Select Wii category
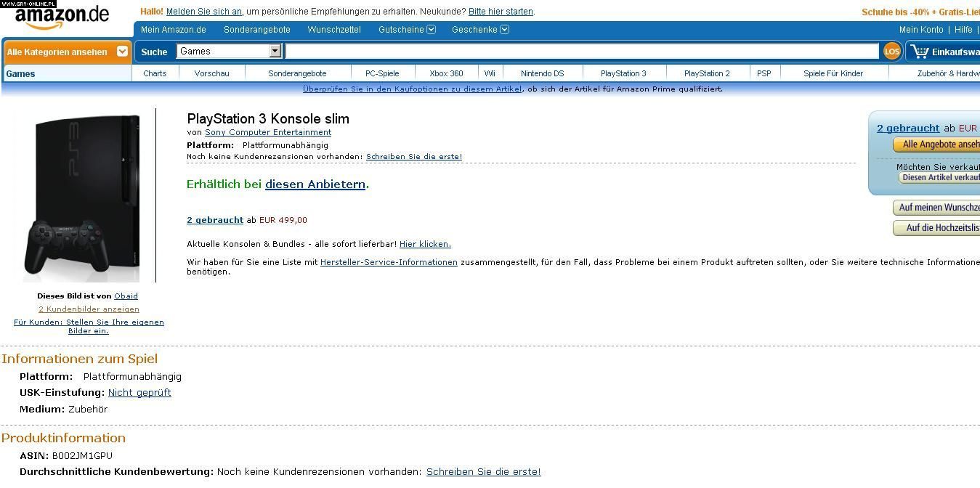The width and height of the screenshot is (980, 488). (x=490, y=73)
